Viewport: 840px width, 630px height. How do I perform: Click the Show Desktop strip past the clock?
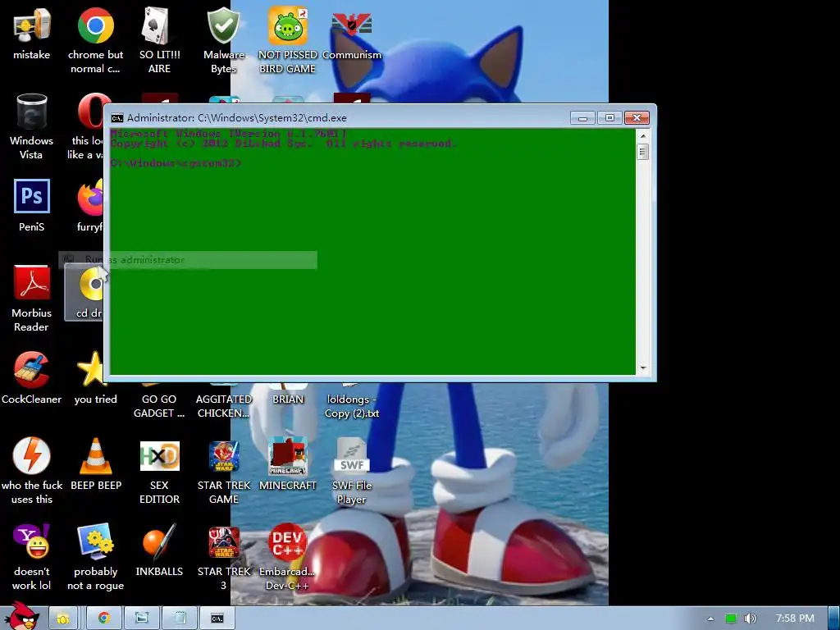833,619
